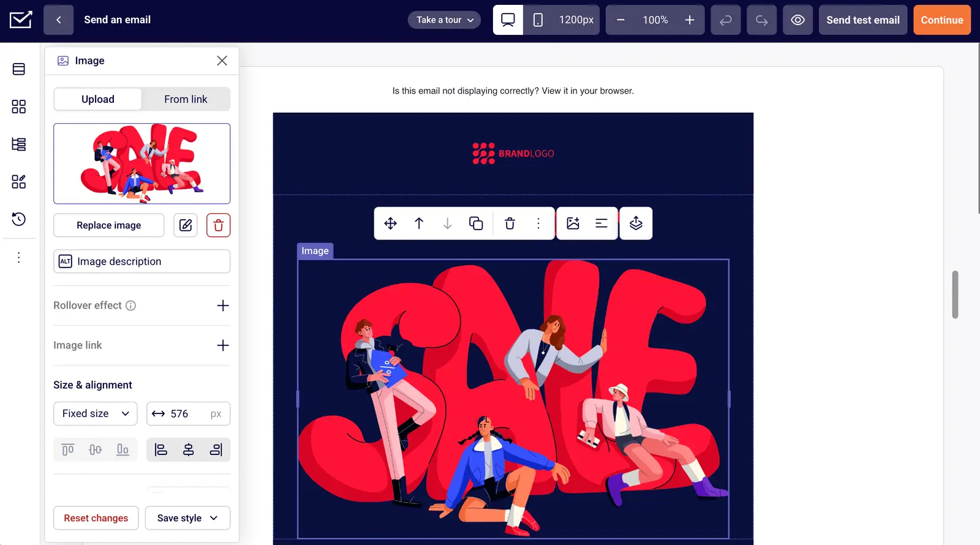The height and width of the screenshot is (545, 980).
Task: Open more options in floating image toolbar
Action: coord(538,224)
